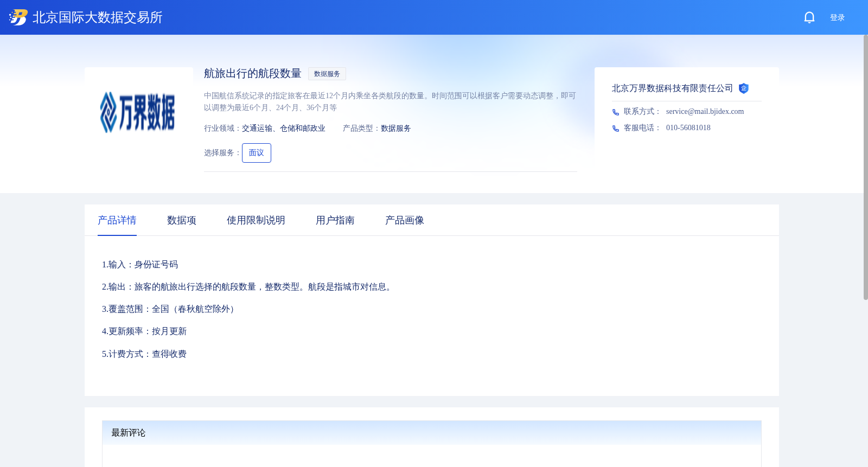Image resolution: width=868 pixels, height=467 pixels.
Task: Open the 万界数据 product logo image
Action: [138, 112]
